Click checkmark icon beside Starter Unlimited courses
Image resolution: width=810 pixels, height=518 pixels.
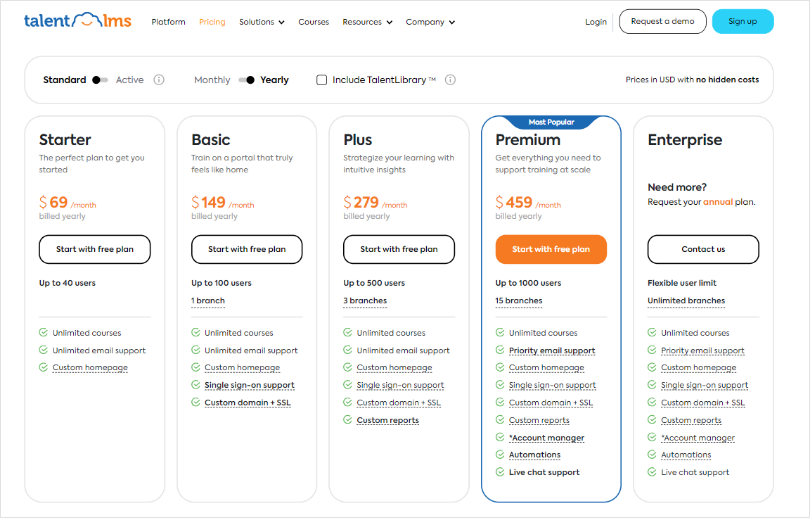click(x=43, y=333)
